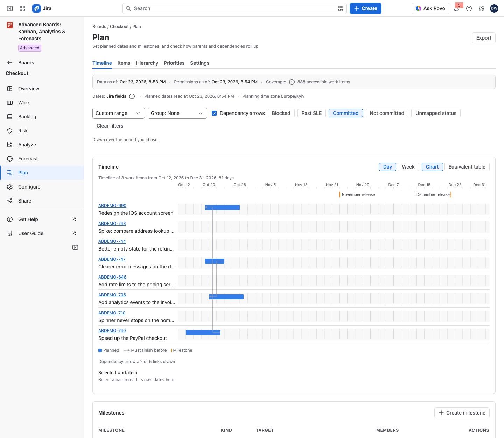This screenshot has height=438, width=504.
Task: Toggle the Blocked filter
Action: coord(281,113)
